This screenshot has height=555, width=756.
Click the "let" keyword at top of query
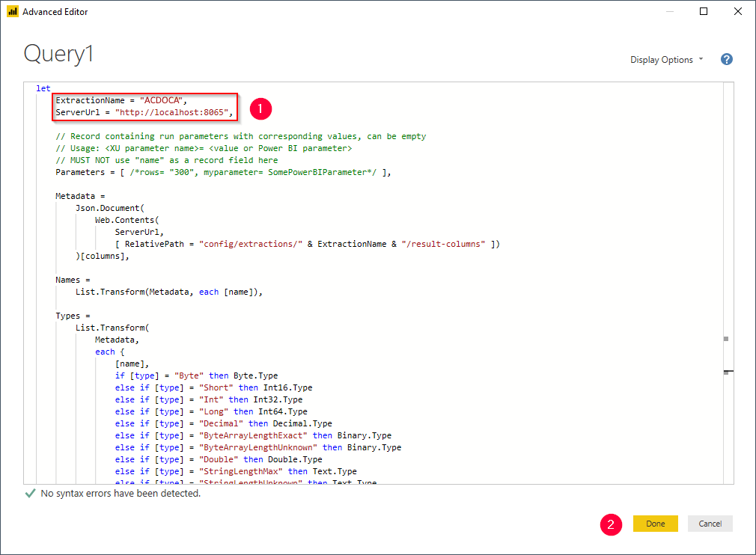[x=43, y=88]
